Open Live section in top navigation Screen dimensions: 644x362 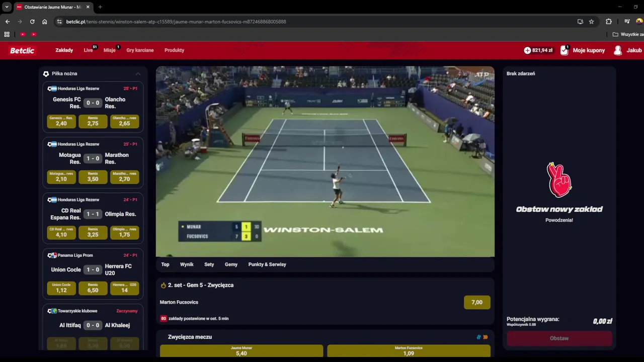pos(88,50)
